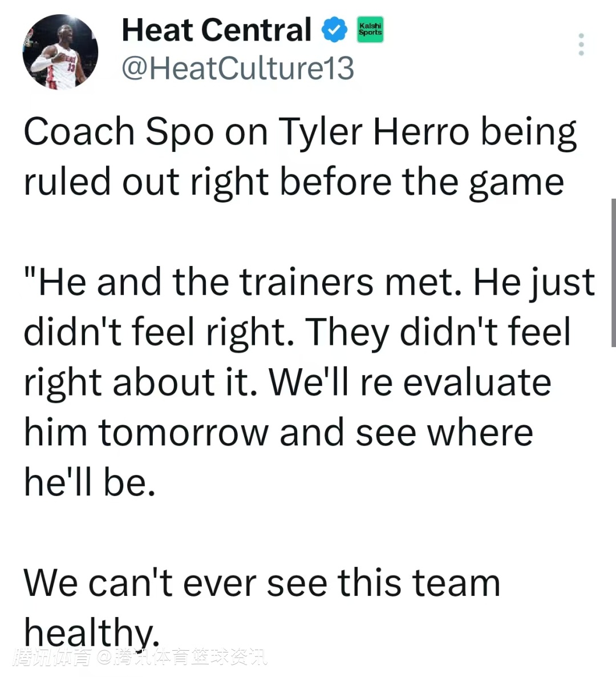The height and width of the screenshot is (677, 616).
Task: Click the line "didn't feel right. They didn't feel"
Action: click(297, 332)
